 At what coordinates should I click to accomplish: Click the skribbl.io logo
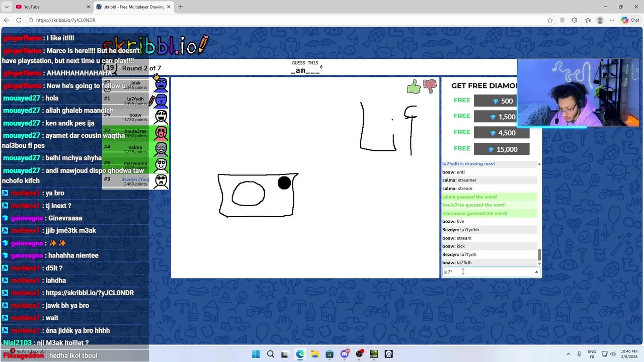tap(155, 45)
